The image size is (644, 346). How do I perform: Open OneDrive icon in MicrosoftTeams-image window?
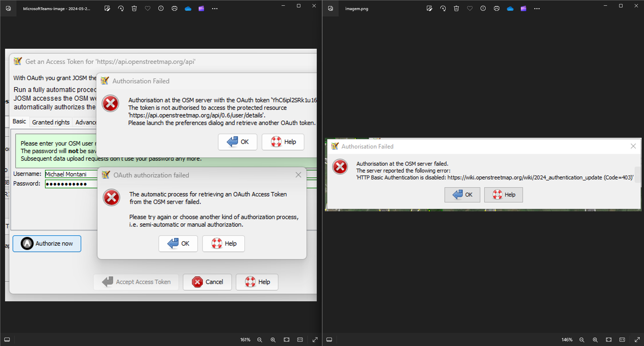[x=188, y=9]
